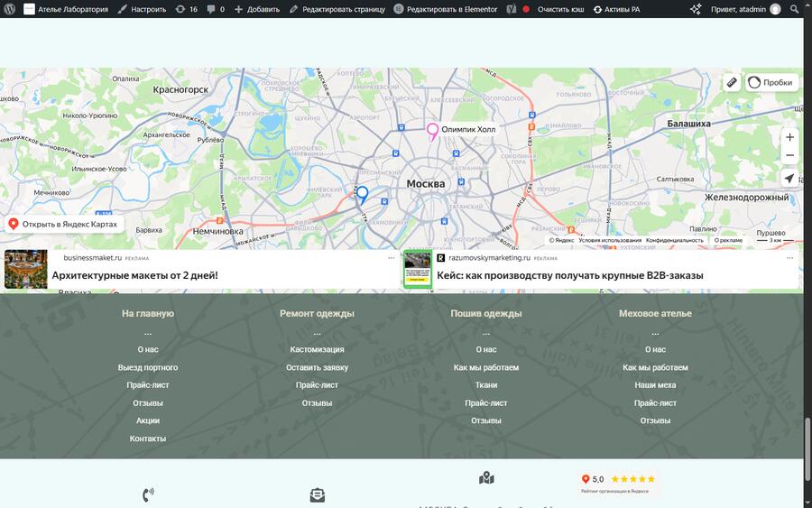Click the page vertical scrollbar thumb
Image resolution: width=812 pixels, height=508 pixels.
pos(807,449)
